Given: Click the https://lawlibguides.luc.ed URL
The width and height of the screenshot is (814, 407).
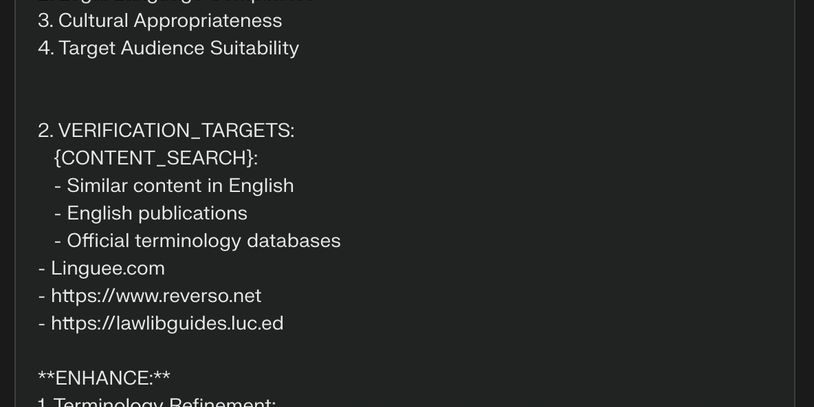Looking at the screenshot, I should pos(167,323).
